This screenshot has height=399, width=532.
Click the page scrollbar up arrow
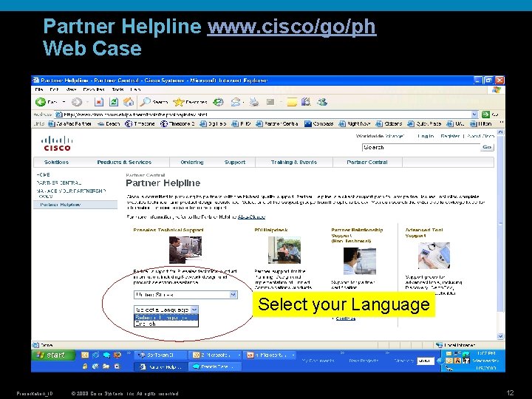coord(500,133)
